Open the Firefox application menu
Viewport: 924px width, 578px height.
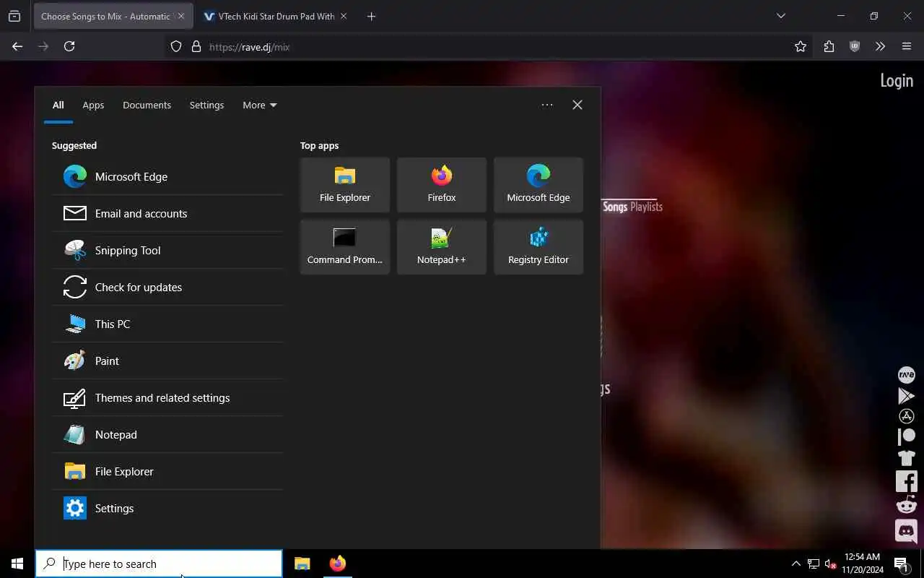907,46
